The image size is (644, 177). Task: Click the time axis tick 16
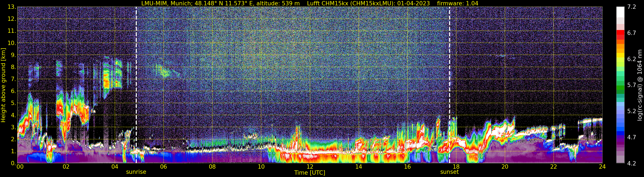pyautogui.click(x=407, y=167)
